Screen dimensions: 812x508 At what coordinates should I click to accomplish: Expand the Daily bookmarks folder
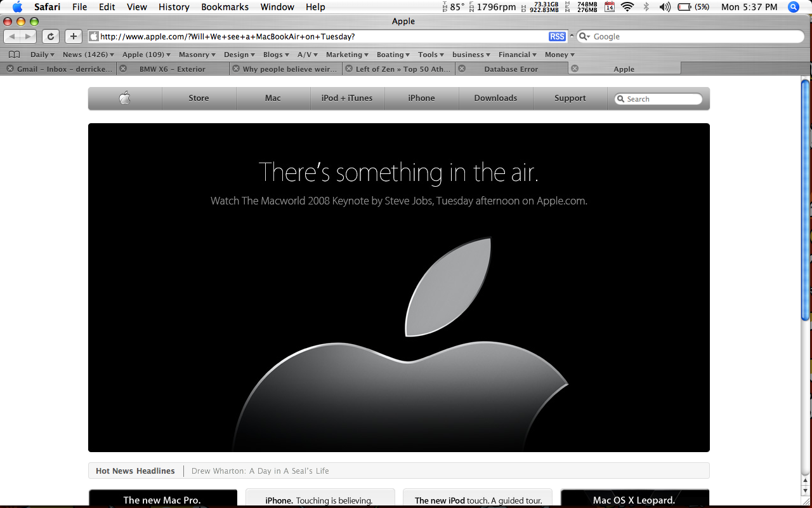click(x=43, y=55)
